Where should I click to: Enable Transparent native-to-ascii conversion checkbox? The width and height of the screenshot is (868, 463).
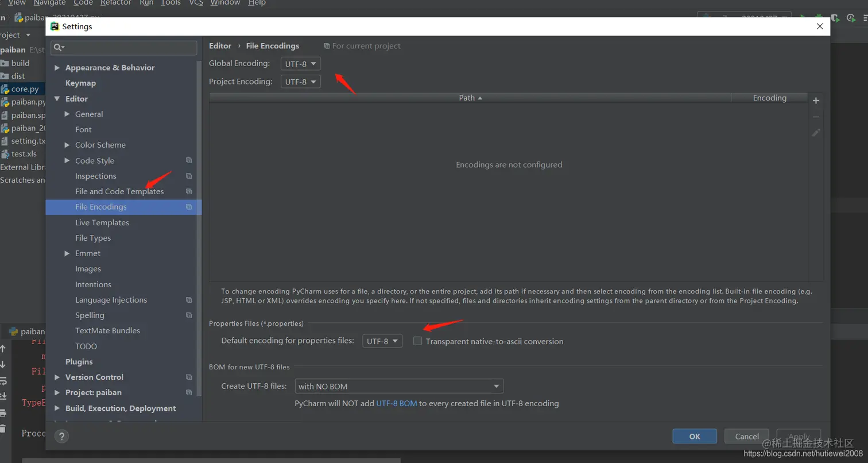(x=417, y=341)
